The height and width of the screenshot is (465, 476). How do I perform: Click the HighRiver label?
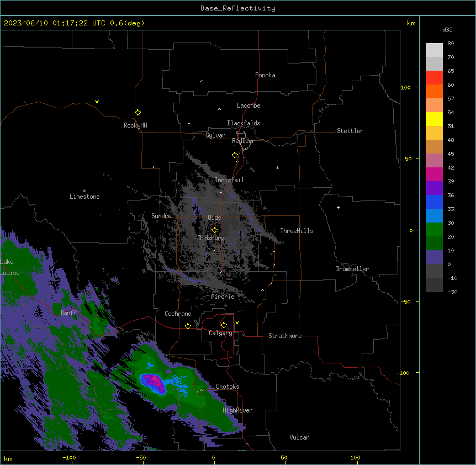tap(237, 410)
